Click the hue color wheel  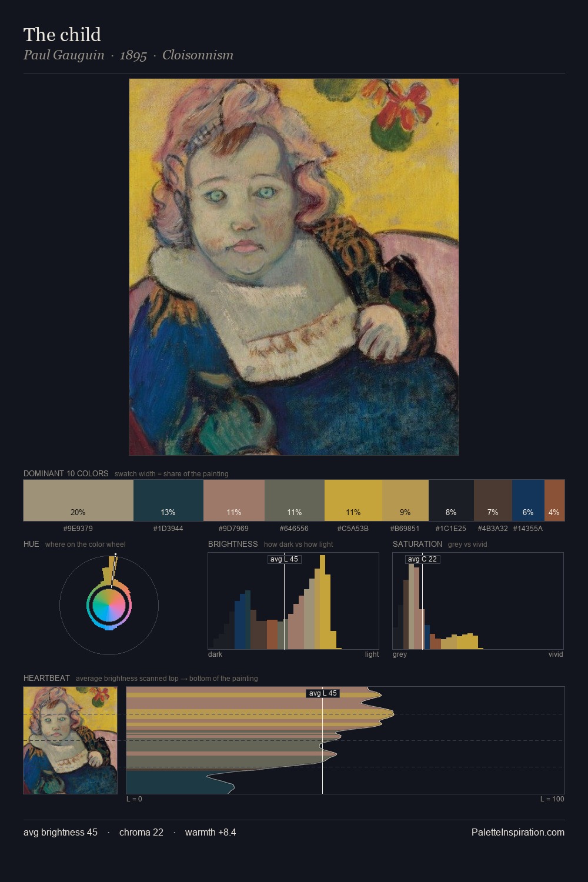[109, 605]
